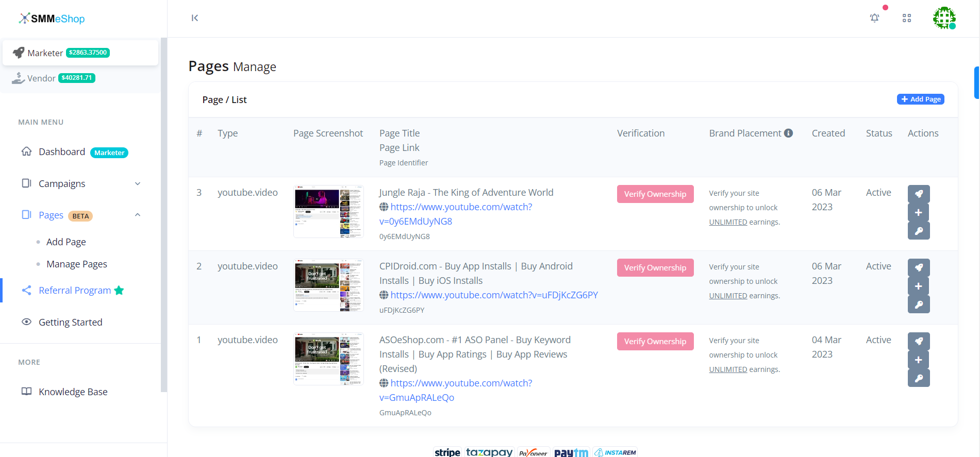Click the hand-dollar icon beside Vendor
This screenshot has height=457, width=980.
(x=19, y=78)
